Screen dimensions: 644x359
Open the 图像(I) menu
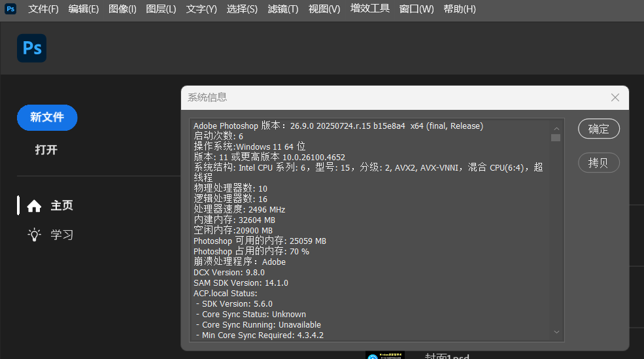(122, 9)
